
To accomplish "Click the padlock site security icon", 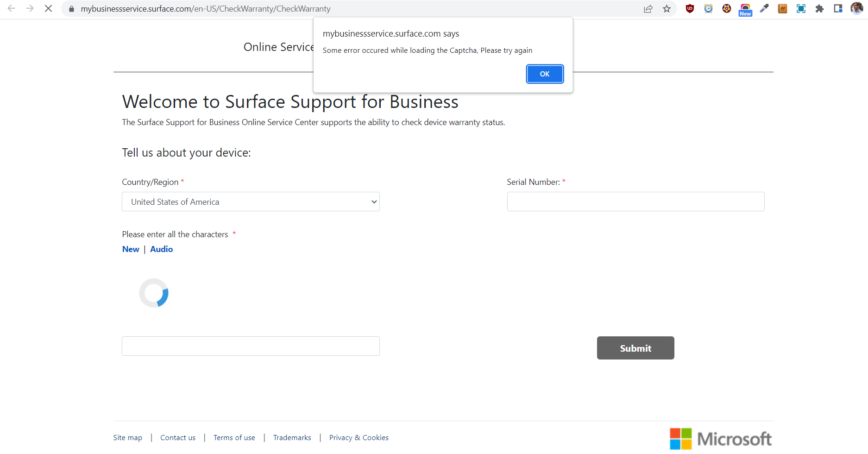I will [71, 8].
